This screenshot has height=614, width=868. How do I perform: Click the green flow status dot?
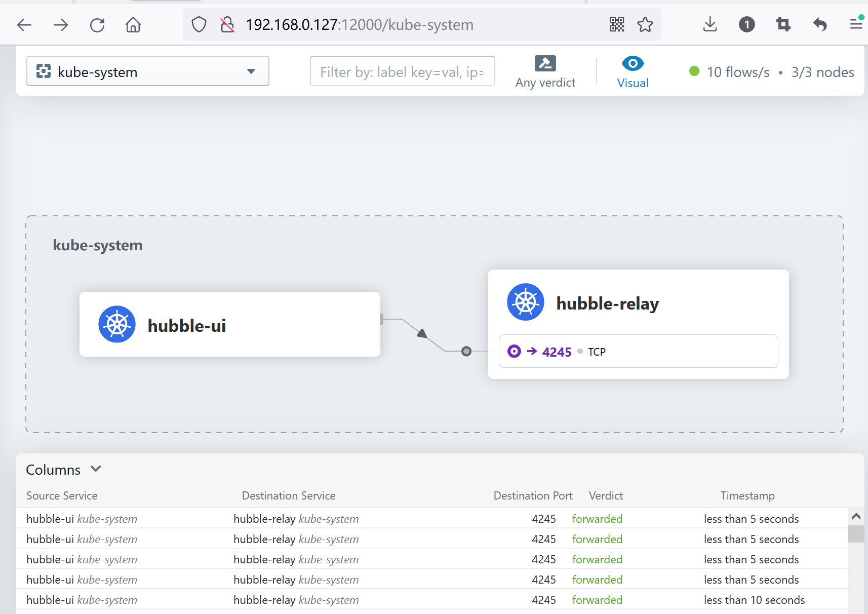point(694,71)
